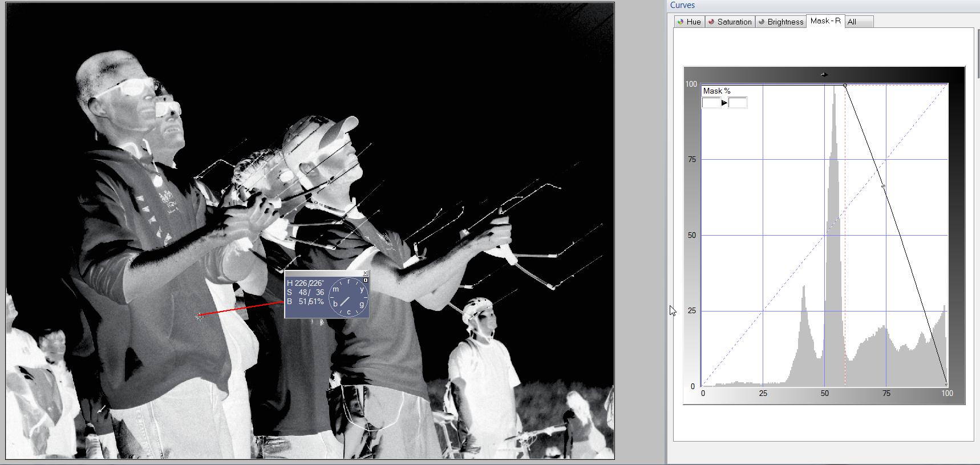Close the HSB info popup

coord(366,274)
